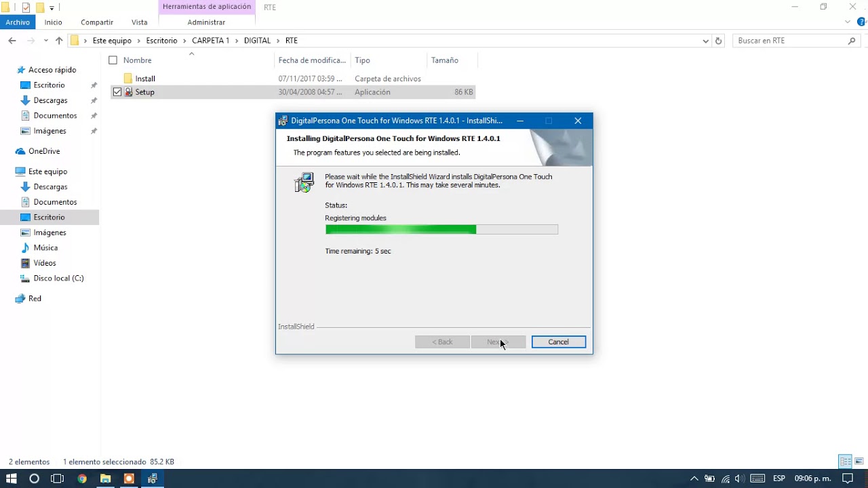Open Disco local (C:) drive
Screen dimensions: 868x488
(x=58, y=279)
